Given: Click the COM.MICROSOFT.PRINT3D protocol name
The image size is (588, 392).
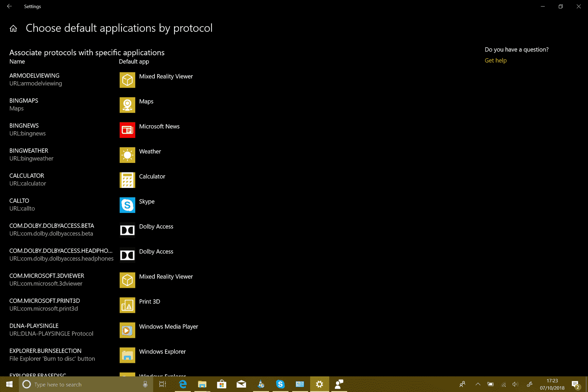Looking at the screenshot, I should pos(45,301).
